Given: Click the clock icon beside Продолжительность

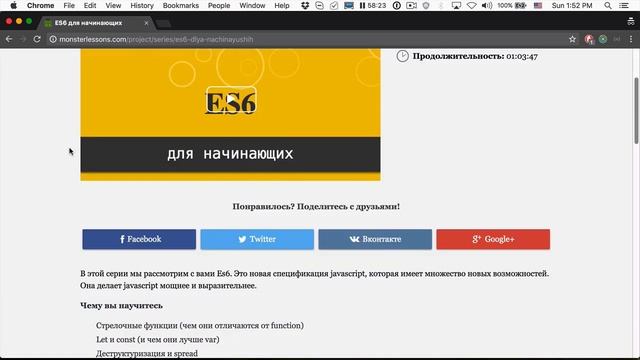Looking at the screenshot, I should pyautogui.click(x=402, y=56).
